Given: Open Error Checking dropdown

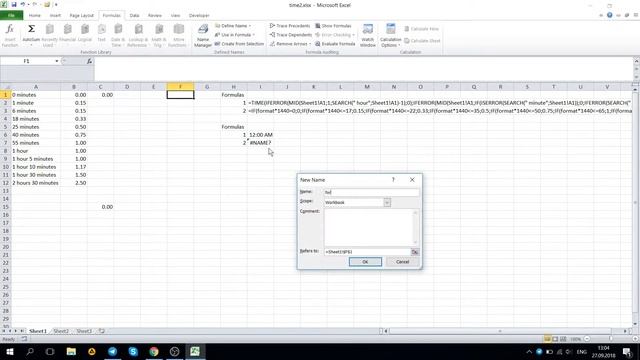Looking at the screenshot, I should [x=335, y=35].
